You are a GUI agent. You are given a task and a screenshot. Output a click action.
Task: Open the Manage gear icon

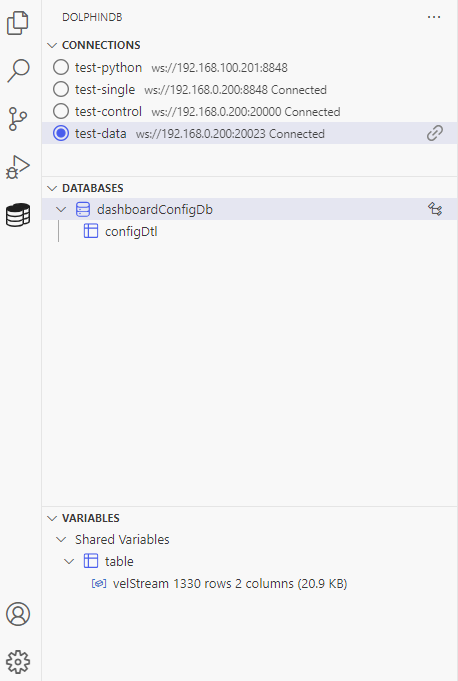(x=18, y=662)
